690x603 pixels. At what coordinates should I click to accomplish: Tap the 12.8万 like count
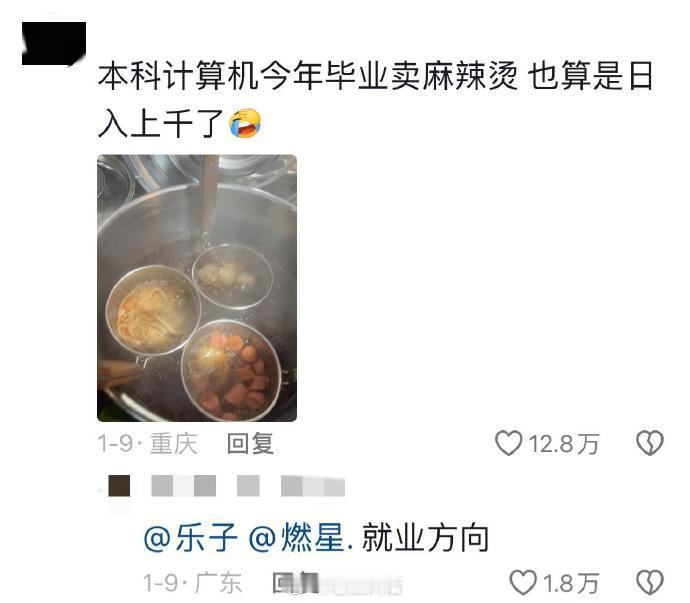[x=564, y=443]
